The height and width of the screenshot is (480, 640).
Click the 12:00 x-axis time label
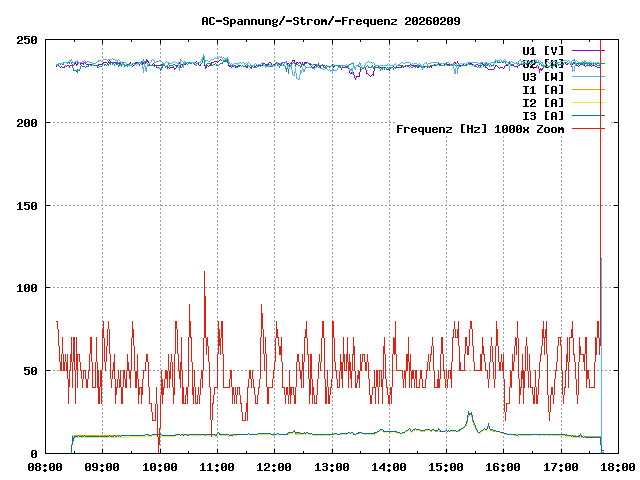[x=274, y=466]
